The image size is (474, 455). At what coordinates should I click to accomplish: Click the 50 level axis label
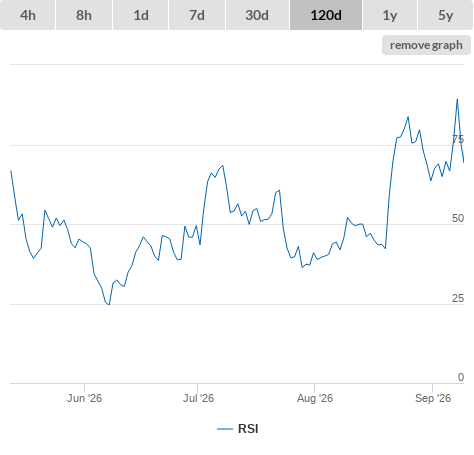point(458,218)
